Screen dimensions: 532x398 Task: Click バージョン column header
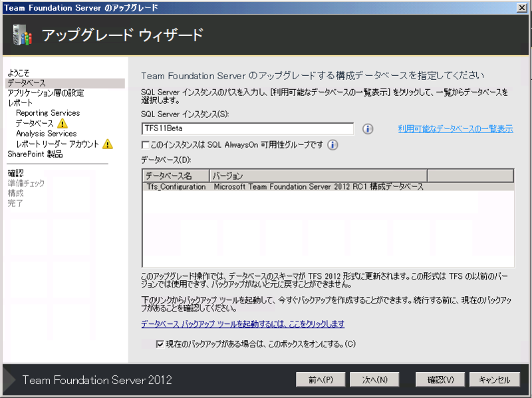pyautogui.click(x=319, y=176)
